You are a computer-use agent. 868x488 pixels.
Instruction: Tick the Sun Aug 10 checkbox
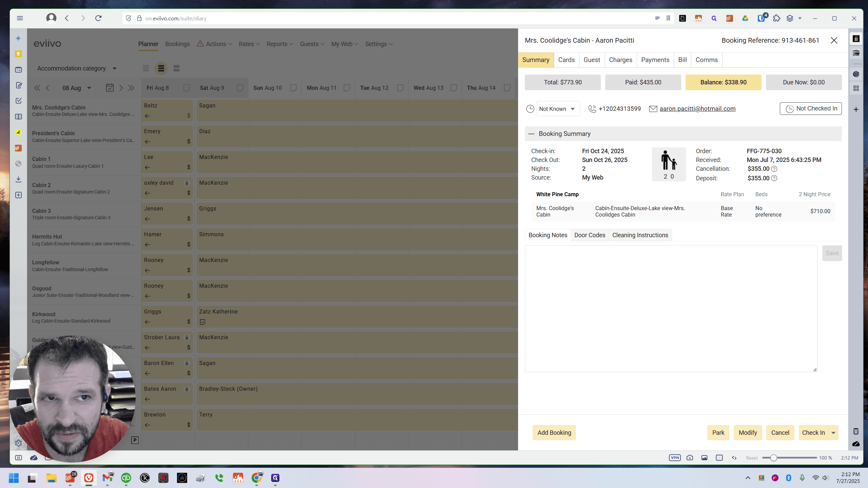pos(294,88)
